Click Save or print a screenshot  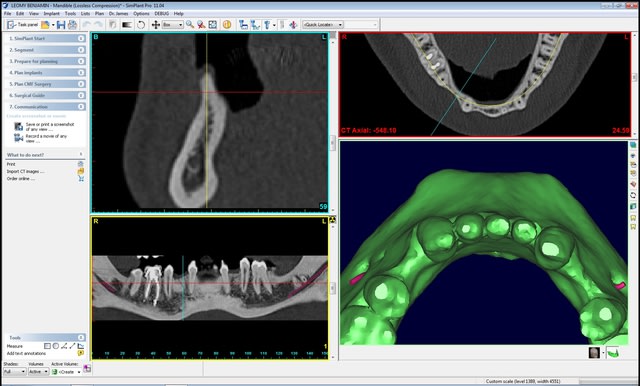coord(50,126)
